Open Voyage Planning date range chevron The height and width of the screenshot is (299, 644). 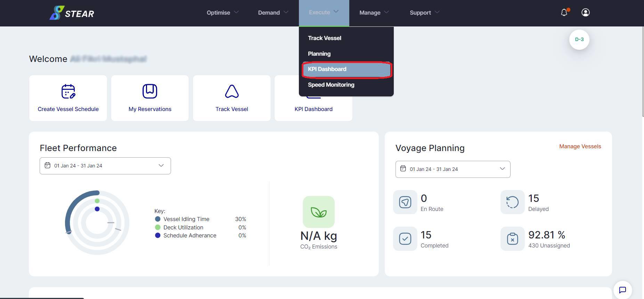point(502,169)
